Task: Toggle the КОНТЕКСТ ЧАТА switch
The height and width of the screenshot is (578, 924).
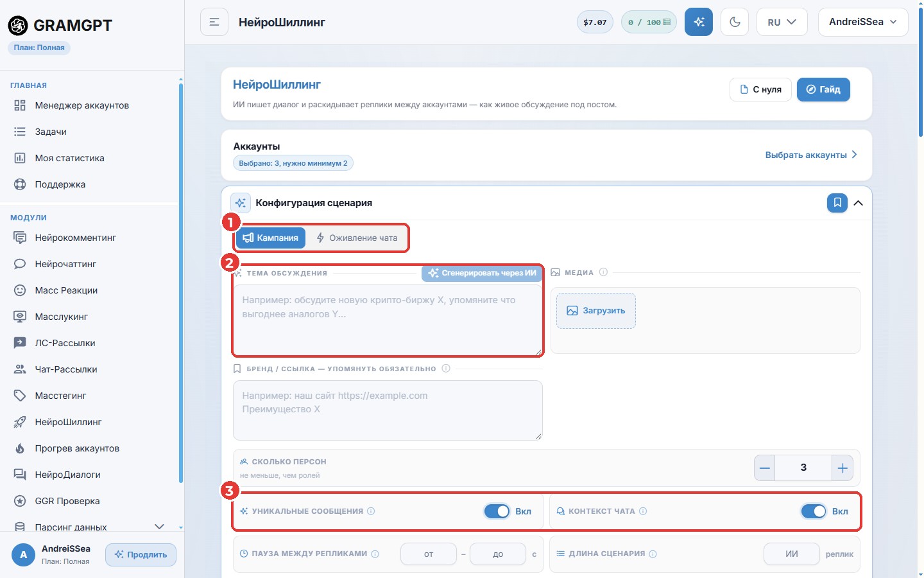Action: pyautogui.click(x=814, y=511)
